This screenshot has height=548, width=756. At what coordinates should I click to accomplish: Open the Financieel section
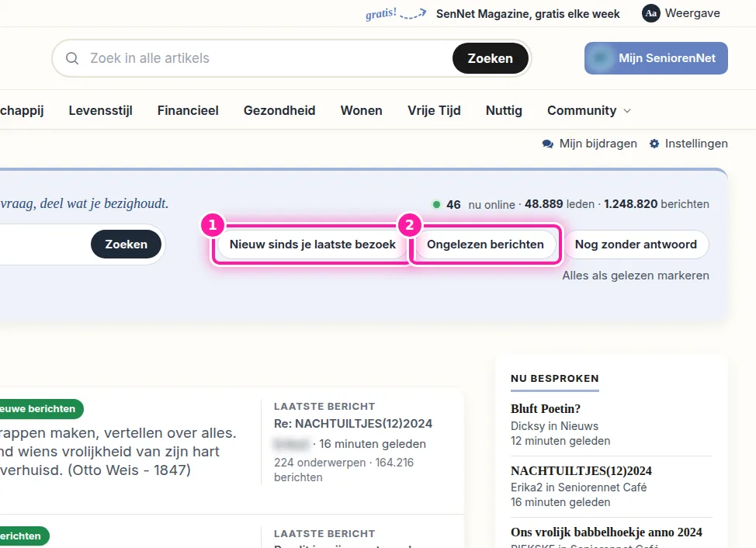pyautogui.click(x=188, y=110)
